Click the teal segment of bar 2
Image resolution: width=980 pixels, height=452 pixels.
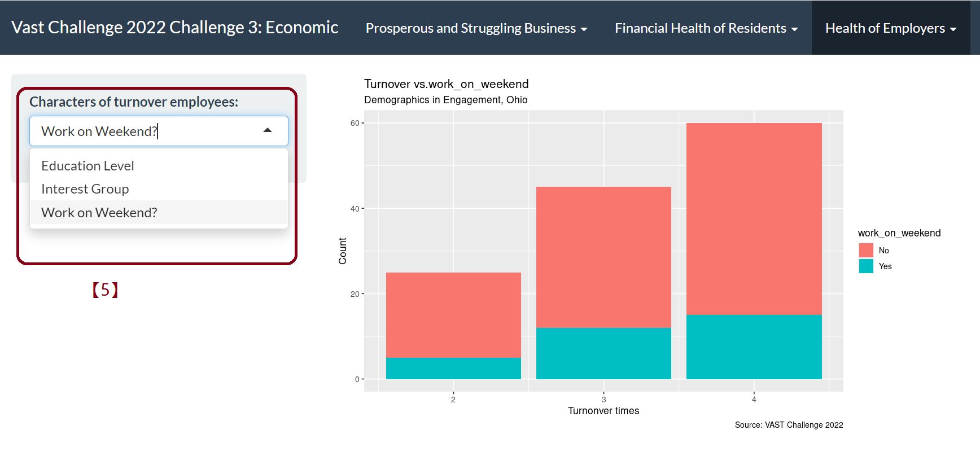point(453,368)
